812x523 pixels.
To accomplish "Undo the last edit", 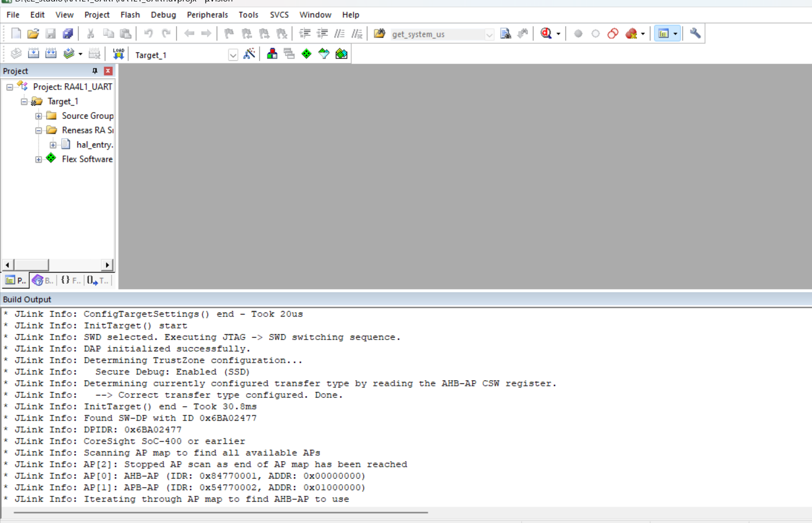I will point(148,34).
